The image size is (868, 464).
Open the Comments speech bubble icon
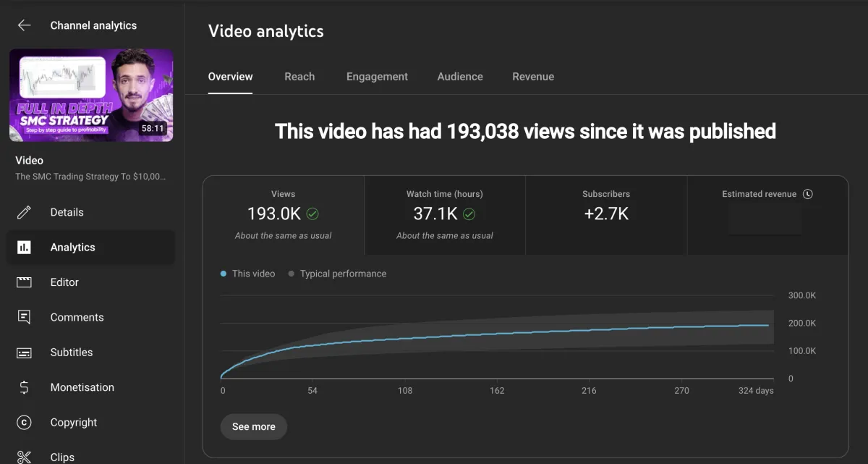(24, 317)
